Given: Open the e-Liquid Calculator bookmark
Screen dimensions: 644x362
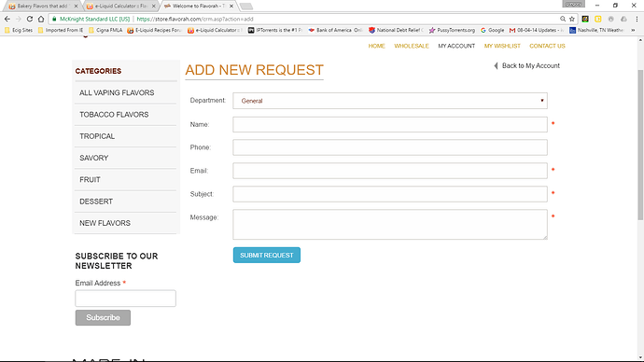Looking at the screenshot, I should (x=215, y=30).
